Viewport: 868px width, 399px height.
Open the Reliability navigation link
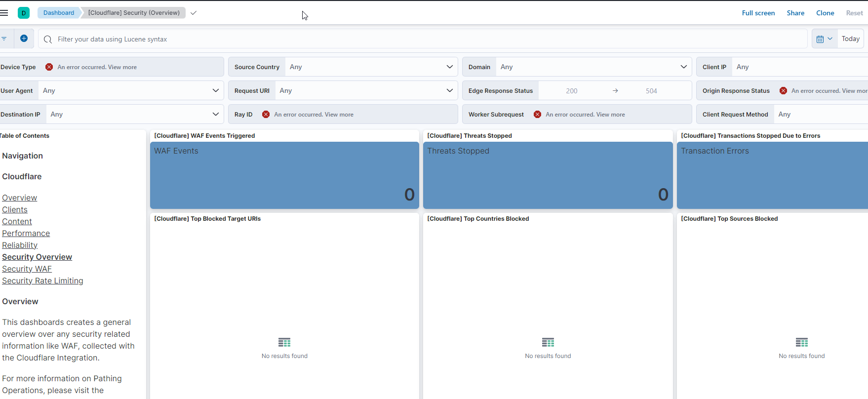coord(20,245)
